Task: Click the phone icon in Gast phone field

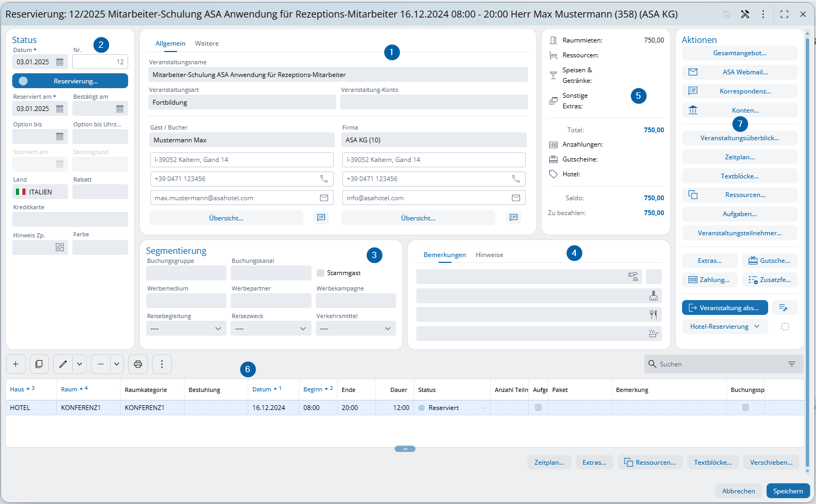Action: tap(324, 179)
